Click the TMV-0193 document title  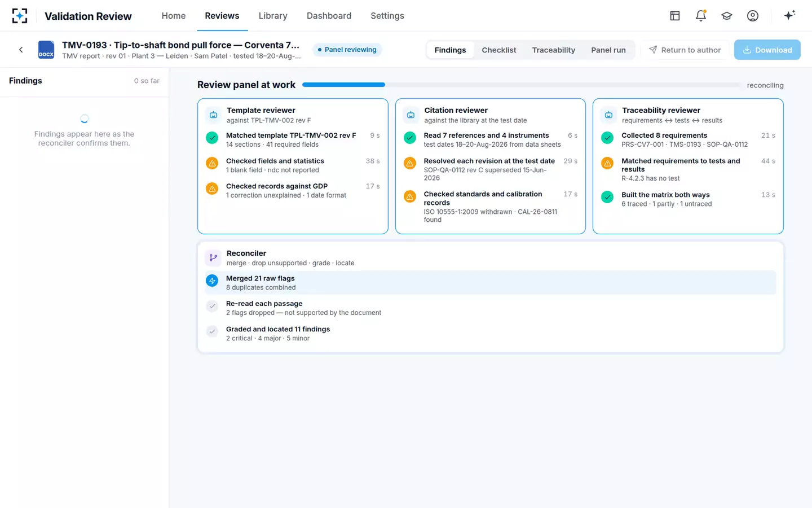pos(180,45)
